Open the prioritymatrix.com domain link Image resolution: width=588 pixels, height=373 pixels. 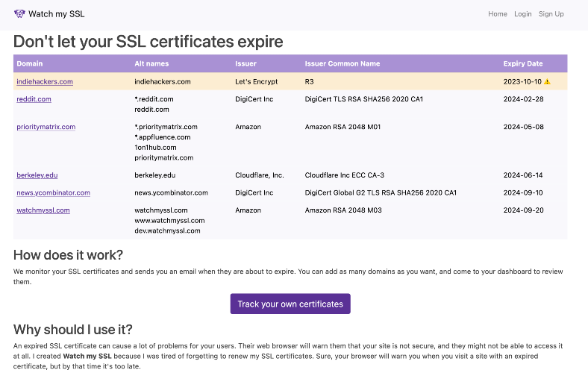(46, 127)
